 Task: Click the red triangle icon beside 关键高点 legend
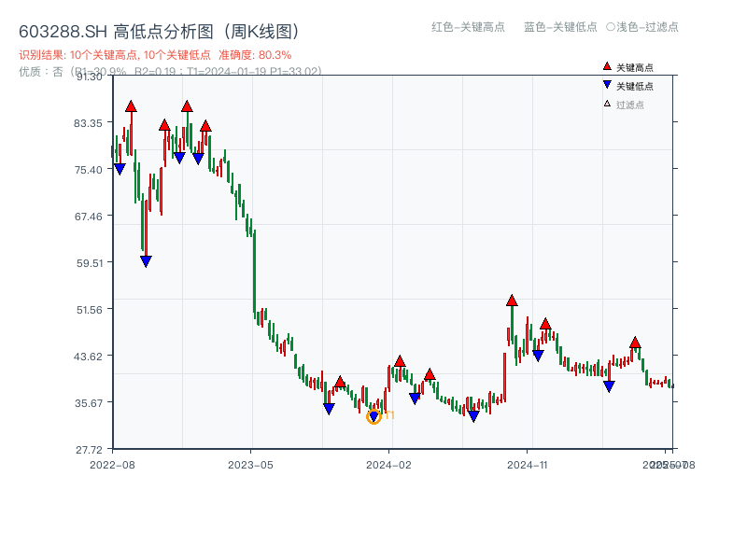pos(607,66)
